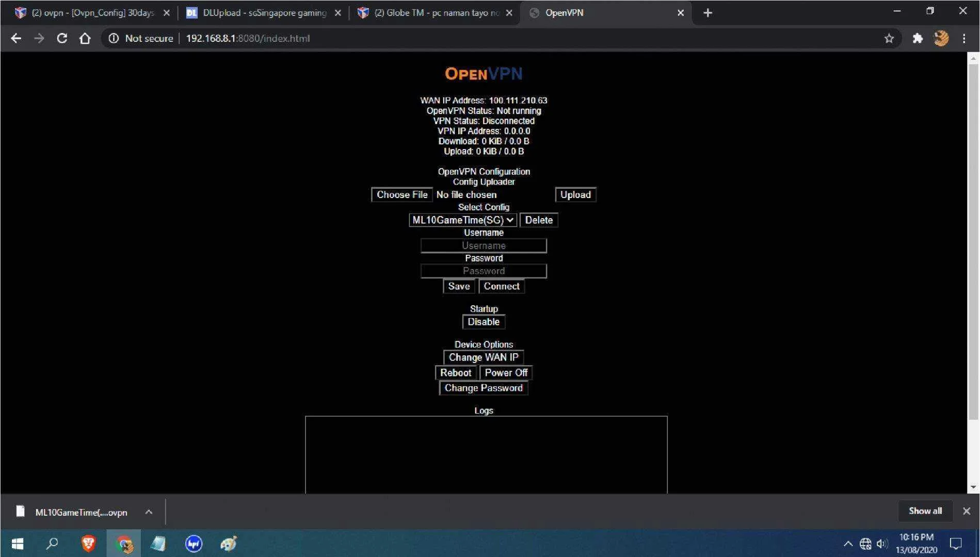This screenshot has height=557, width=980.
Task: Close the DLUpload tab
Action: point(338,13)
